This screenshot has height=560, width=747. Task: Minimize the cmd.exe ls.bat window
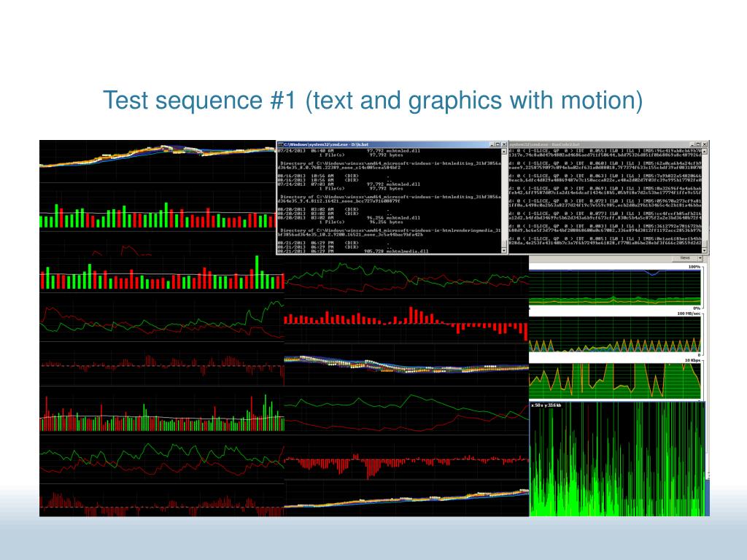(492, 144)
